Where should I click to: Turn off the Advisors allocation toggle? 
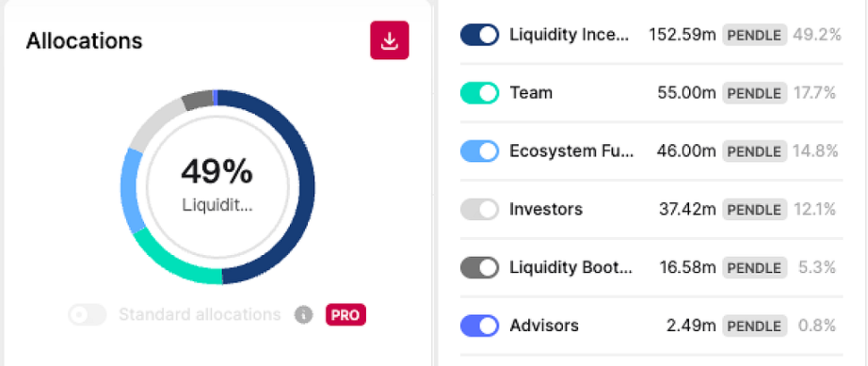[479, 326]
